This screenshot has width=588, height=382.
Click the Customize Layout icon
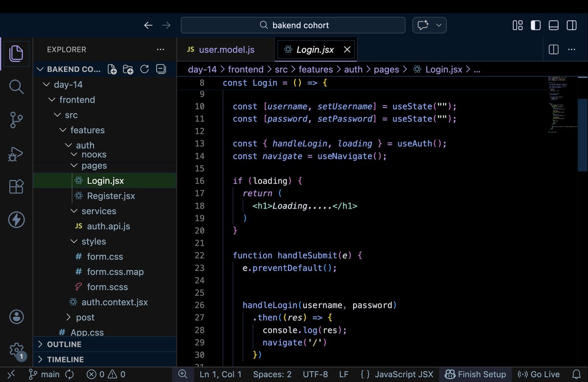(x=517, y=25)
